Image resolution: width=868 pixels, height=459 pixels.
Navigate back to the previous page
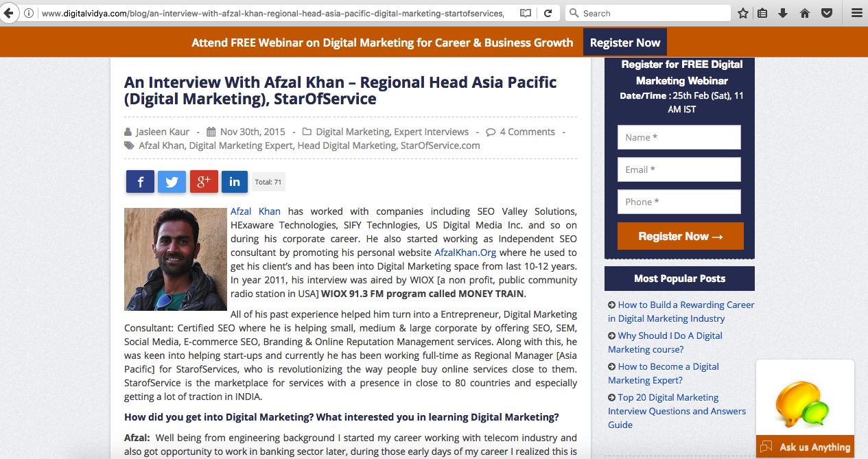(8, 12)
